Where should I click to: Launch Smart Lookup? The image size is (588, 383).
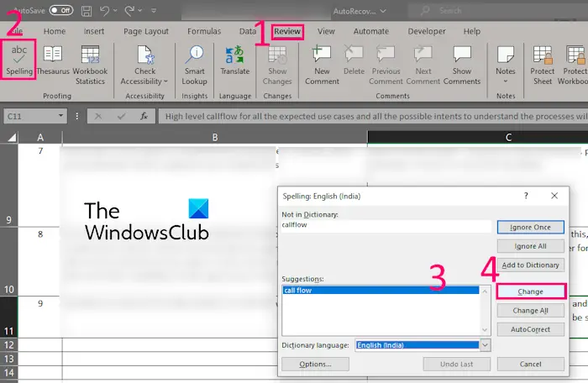coord(194,66)
